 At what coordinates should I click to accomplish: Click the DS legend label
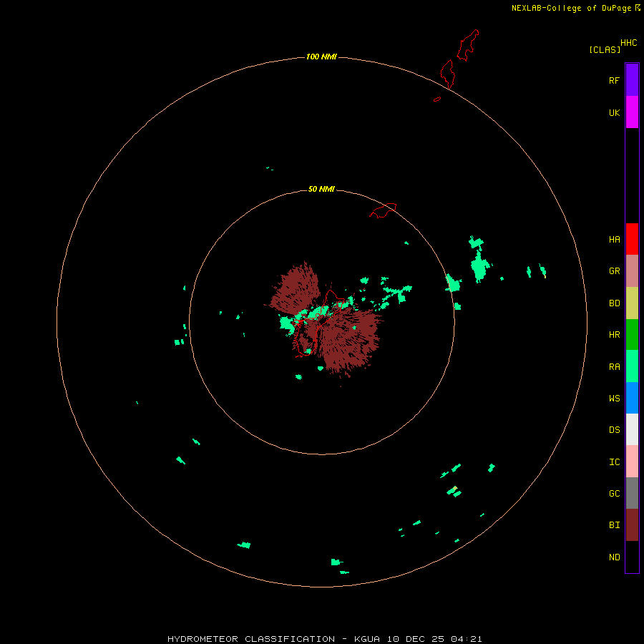615,429
